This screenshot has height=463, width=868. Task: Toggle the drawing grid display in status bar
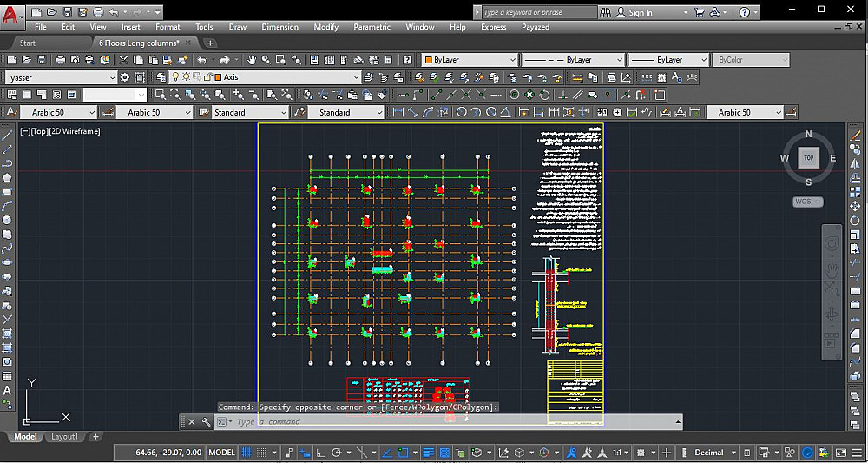pos(247,453)
